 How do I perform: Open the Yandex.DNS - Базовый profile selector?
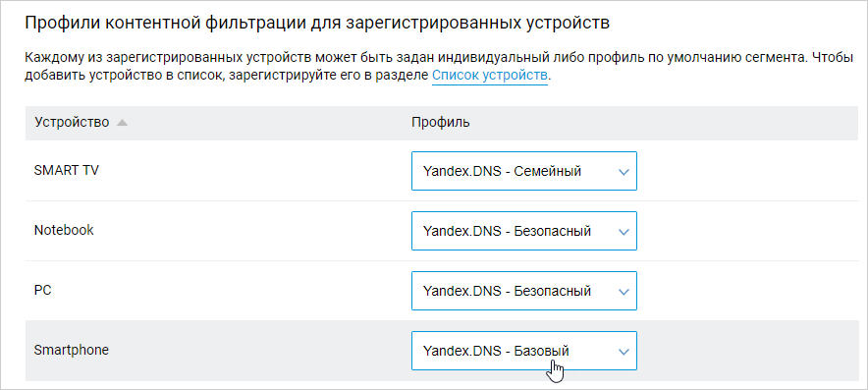[x=524, y=351]
